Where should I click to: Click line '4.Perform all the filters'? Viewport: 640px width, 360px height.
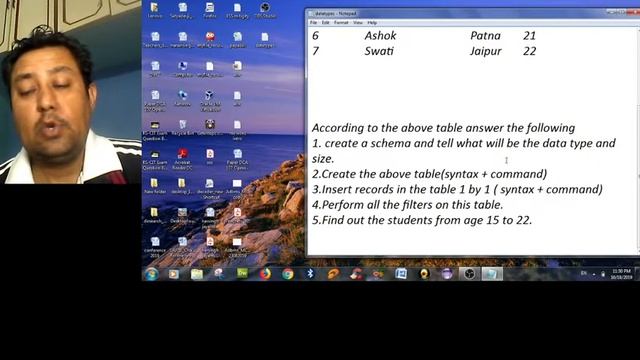click(x=408, y=205)
